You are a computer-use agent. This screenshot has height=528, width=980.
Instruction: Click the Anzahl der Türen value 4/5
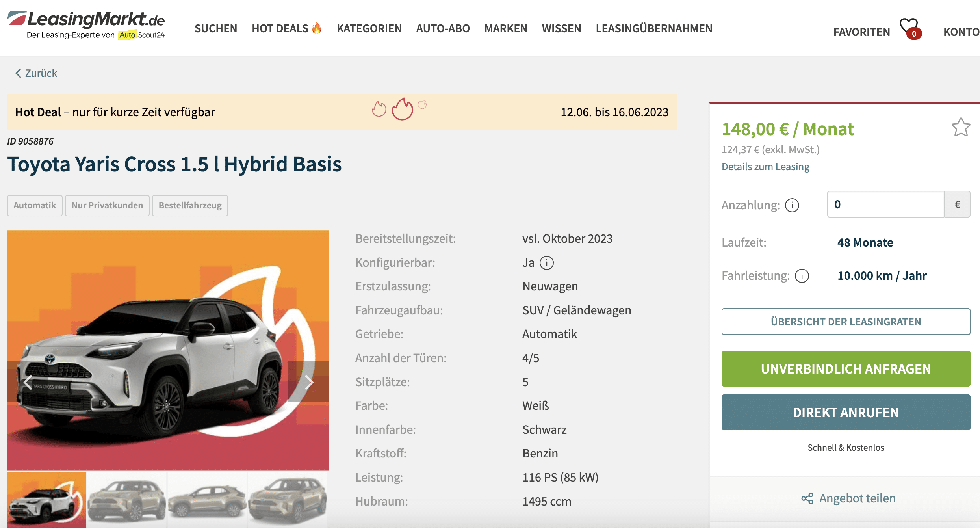[x=531, y=358]
